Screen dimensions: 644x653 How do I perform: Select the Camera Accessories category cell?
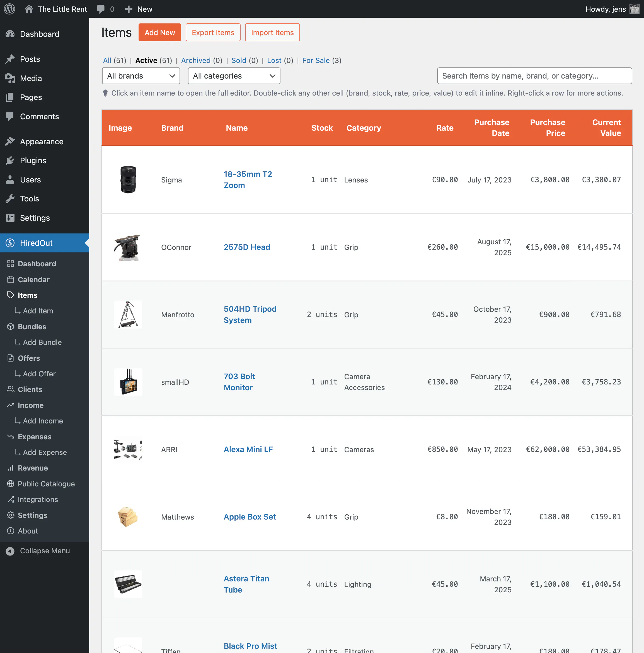pyautogui.click(x=365, y=382)
